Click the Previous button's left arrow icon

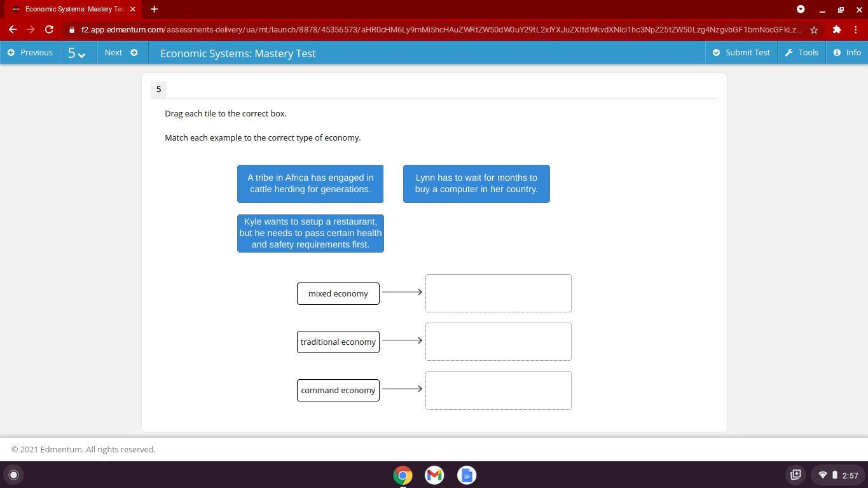coord(11,53)
